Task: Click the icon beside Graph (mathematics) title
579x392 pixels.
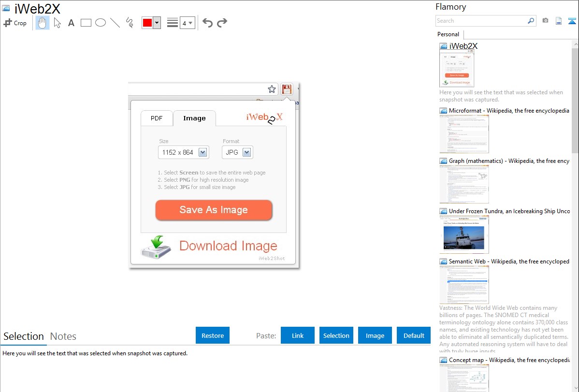Action: pos(443,161)
